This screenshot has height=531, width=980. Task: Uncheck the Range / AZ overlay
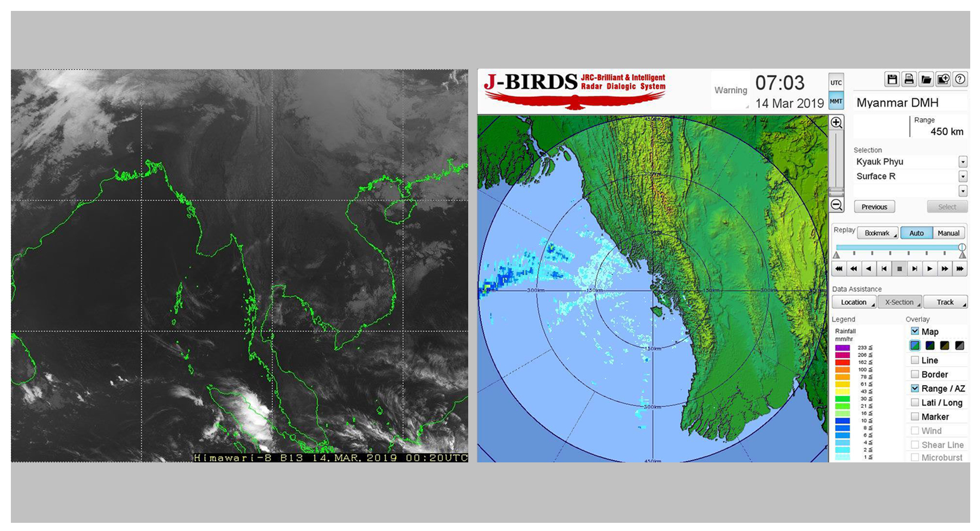[x=915, y=388]
